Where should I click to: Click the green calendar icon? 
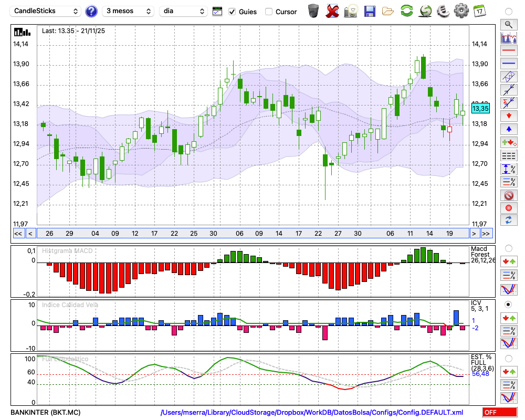[x=479, y=11]
